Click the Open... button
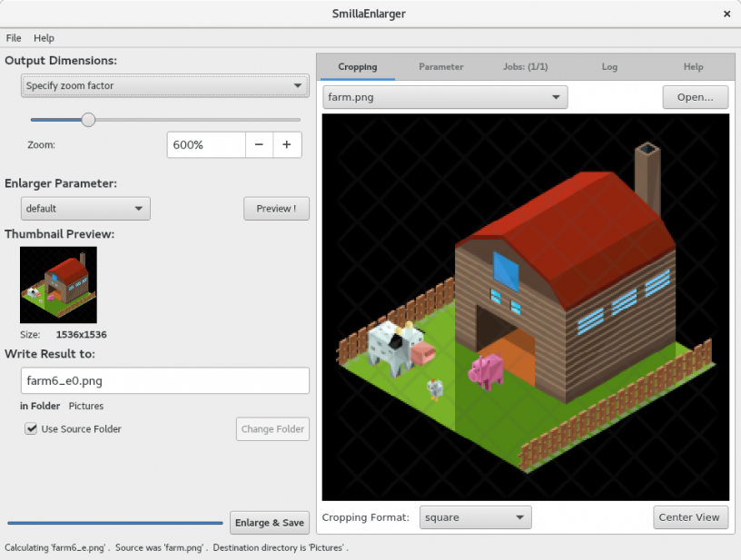This screenshot has width=741, height=560. coord(696,96)
